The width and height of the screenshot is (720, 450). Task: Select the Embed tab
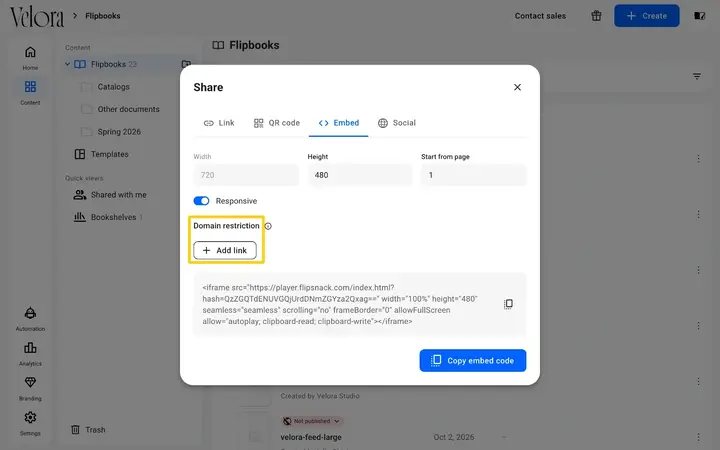(x=338, y=123)
